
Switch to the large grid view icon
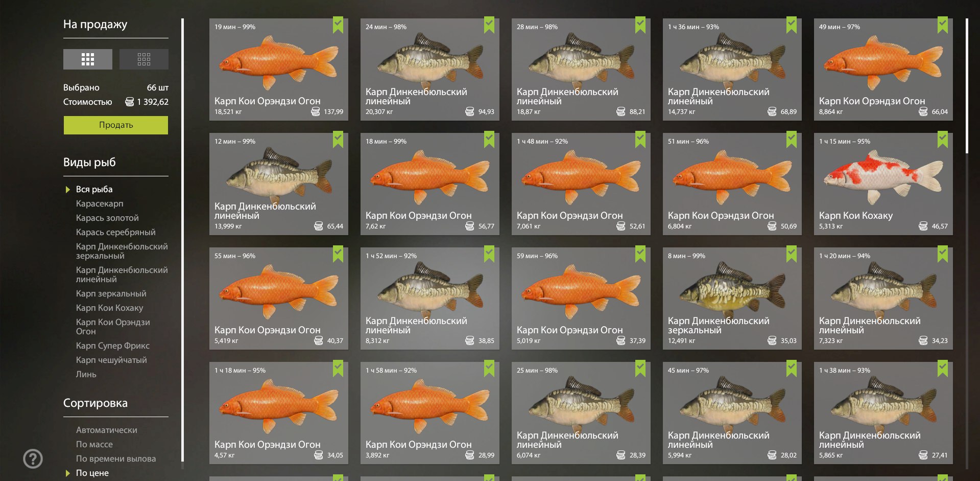click(x=88, y=59)
